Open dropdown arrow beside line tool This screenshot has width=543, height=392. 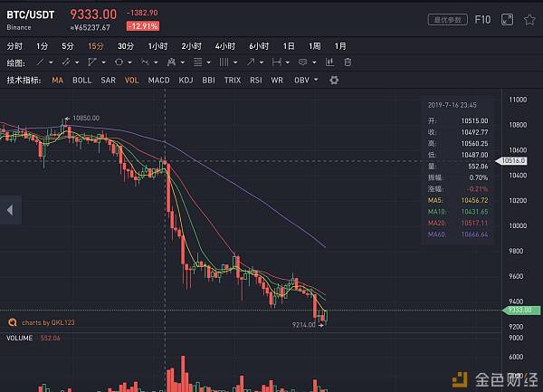click(x=51, y=62)
